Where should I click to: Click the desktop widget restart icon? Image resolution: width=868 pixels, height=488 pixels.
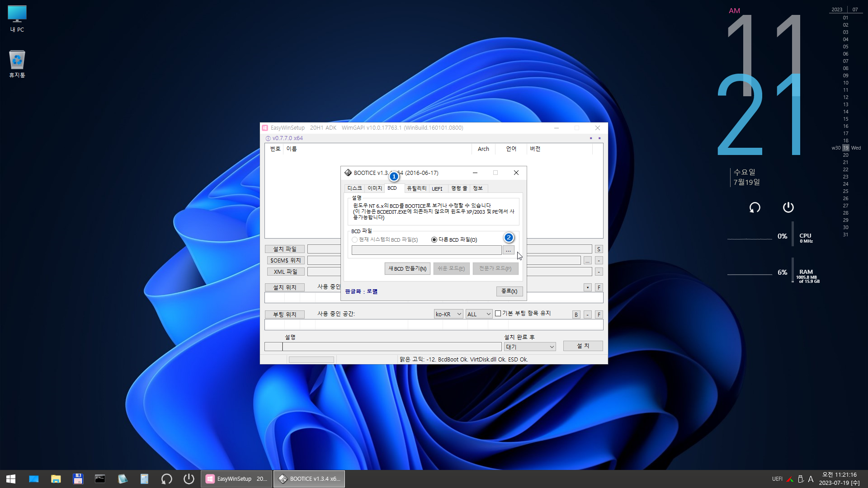pos(755,207)
